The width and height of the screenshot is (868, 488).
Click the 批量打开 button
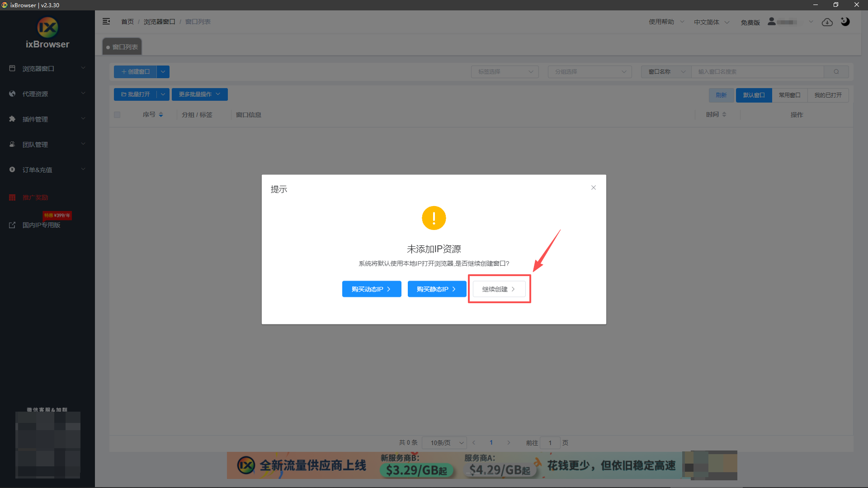point(135,94)
